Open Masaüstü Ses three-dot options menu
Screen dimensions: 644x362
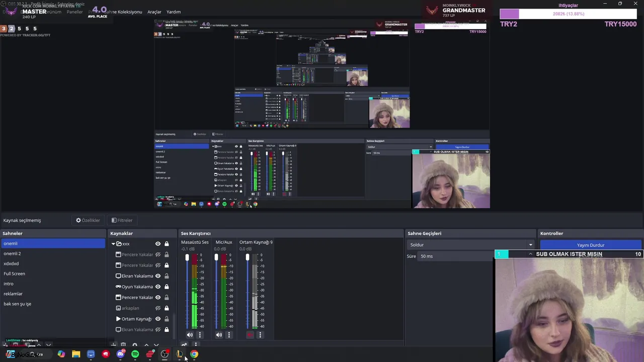click(x=200, y=335)
